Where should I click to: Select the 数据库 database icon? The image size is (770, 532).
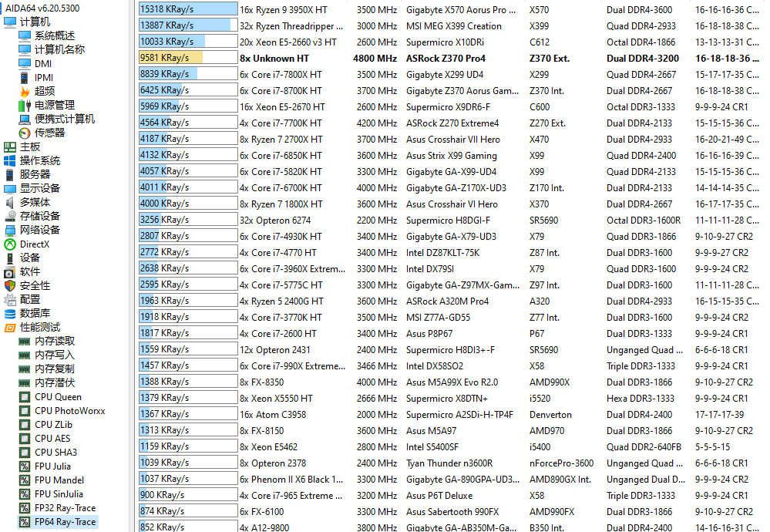coord(10,313)
